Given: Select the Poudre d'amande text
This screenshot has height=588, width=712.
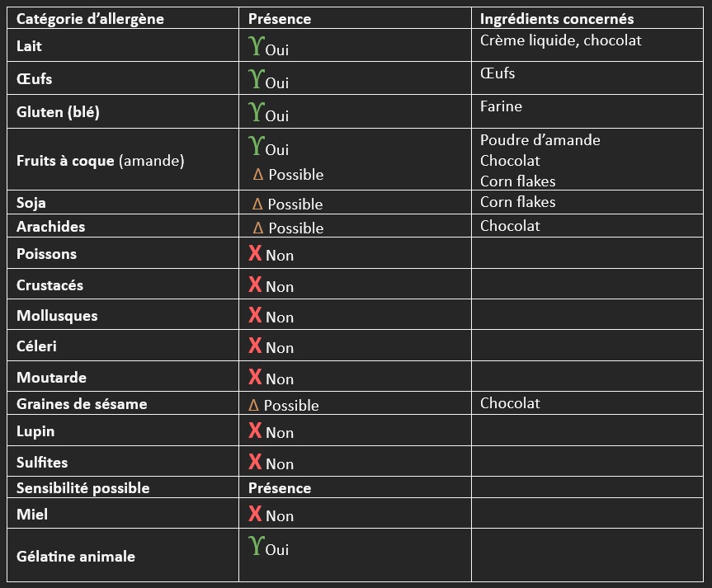Looking at the screenshot, I should click(x=540, y=140).
